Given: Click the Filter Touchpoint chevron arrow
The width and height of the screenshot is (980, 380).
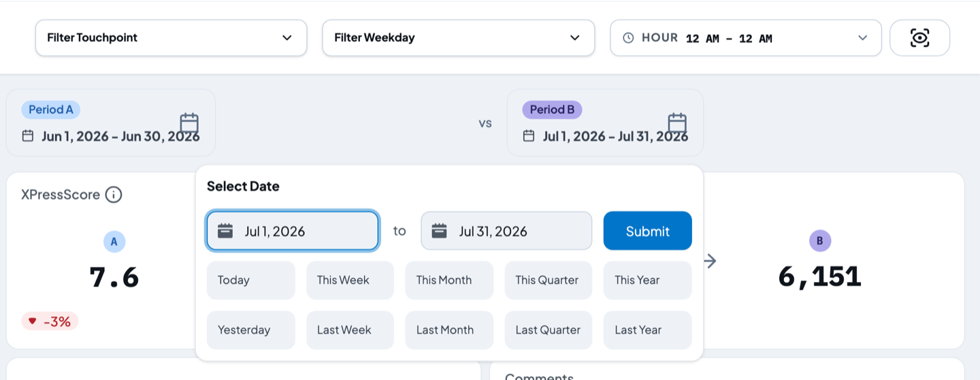Looking at the screenshot, I should 287,38.
